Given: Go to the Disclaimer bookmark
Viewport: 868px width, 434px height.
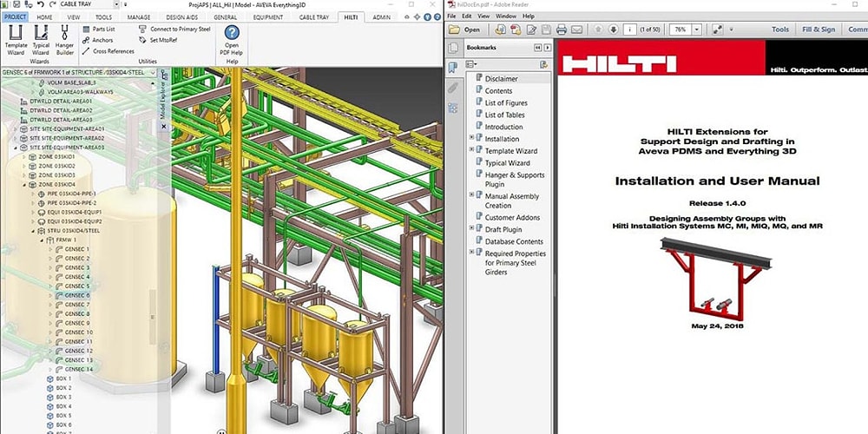Looking at the screenshot, I should [502, 79].
